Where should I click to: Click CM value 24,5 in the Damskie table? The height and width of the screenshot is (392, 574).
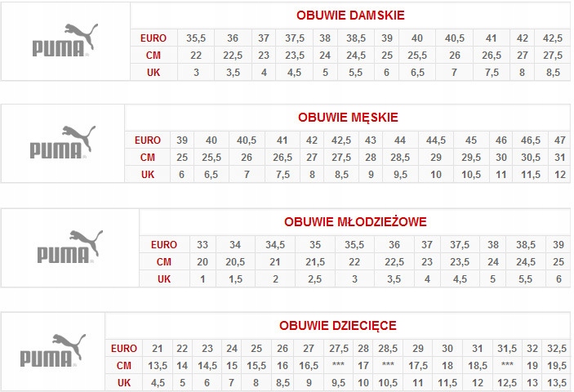[356, 56]
